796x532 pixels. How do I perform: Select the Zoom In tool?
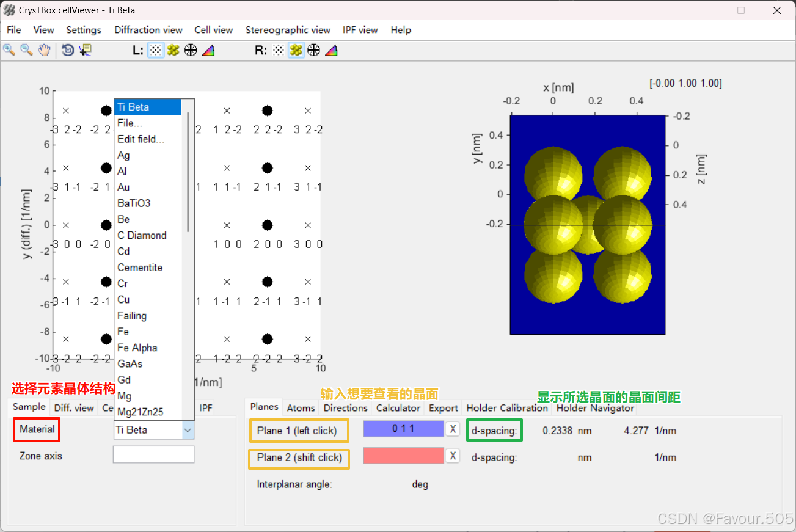coord(9,50)
